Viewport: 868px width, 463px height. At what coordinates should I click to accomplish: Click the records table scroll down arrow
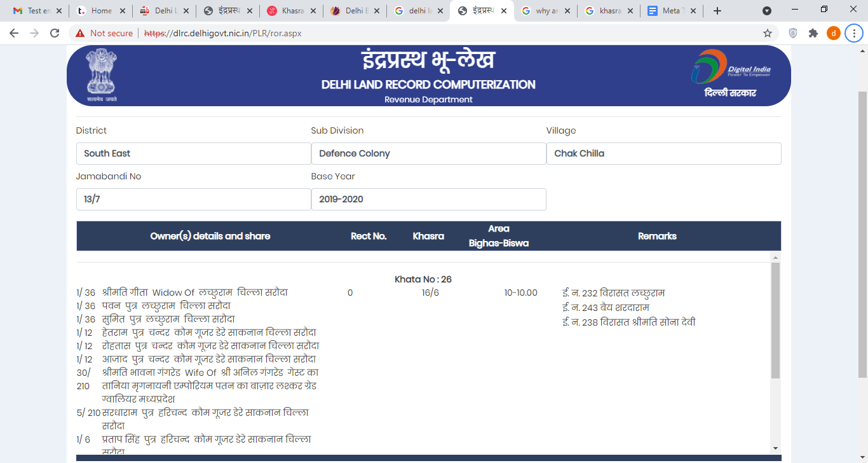tap(775, 448)
